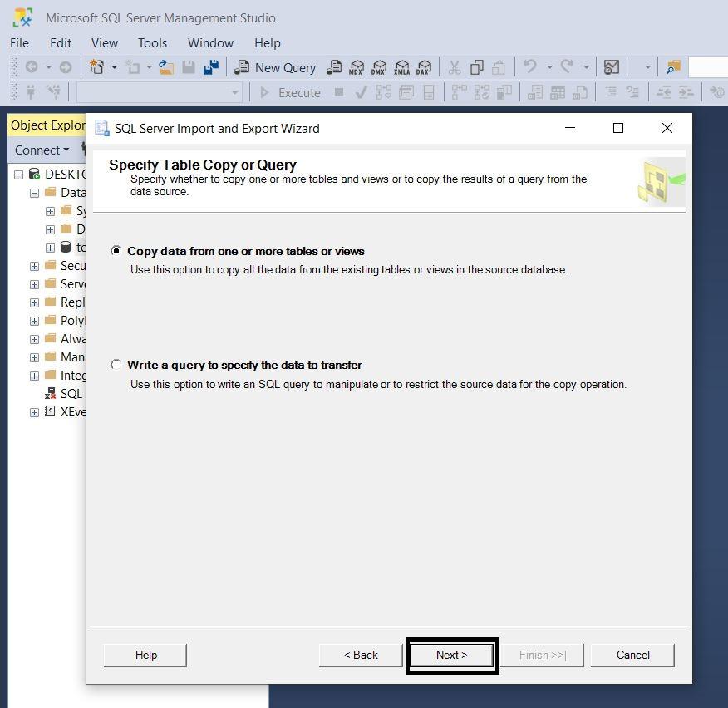Click the Find in Files icon
This screenshot has width=728, height=708.
[673, 68]
